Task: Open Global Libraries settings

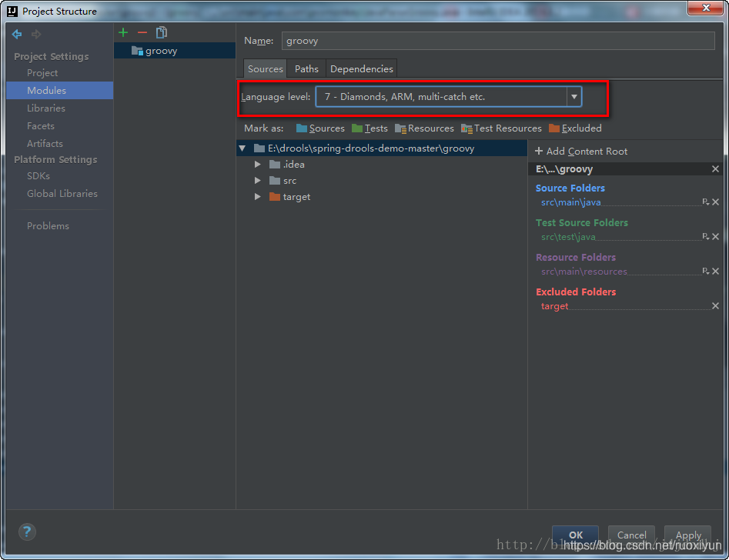Action: click(62, 194)
